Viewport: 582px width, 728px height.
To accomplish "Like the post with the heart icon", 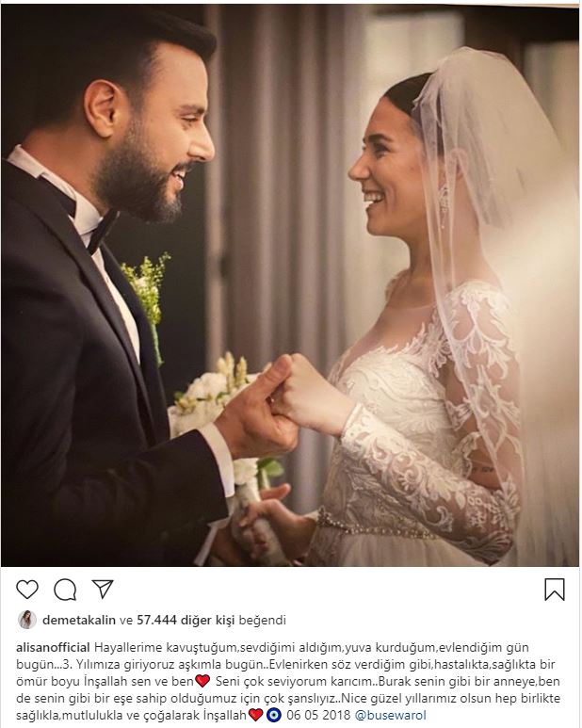I will tap(27, 590).
